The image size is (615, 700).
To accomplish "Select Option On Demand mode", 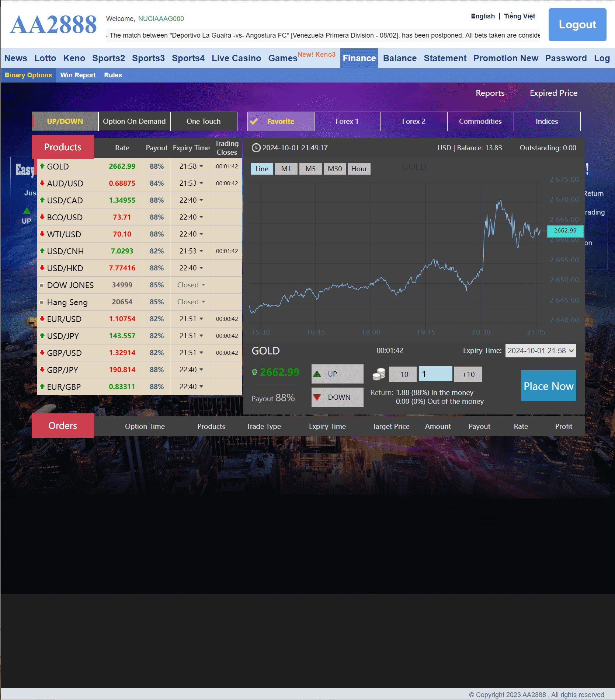I will click(x=134, y=121).
